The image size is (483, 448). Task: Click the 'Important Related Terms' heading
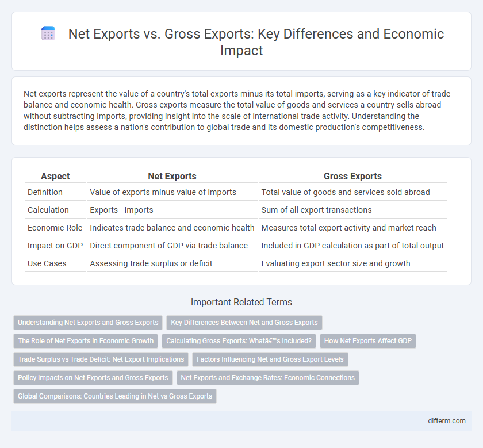click(x=241, y=303)
